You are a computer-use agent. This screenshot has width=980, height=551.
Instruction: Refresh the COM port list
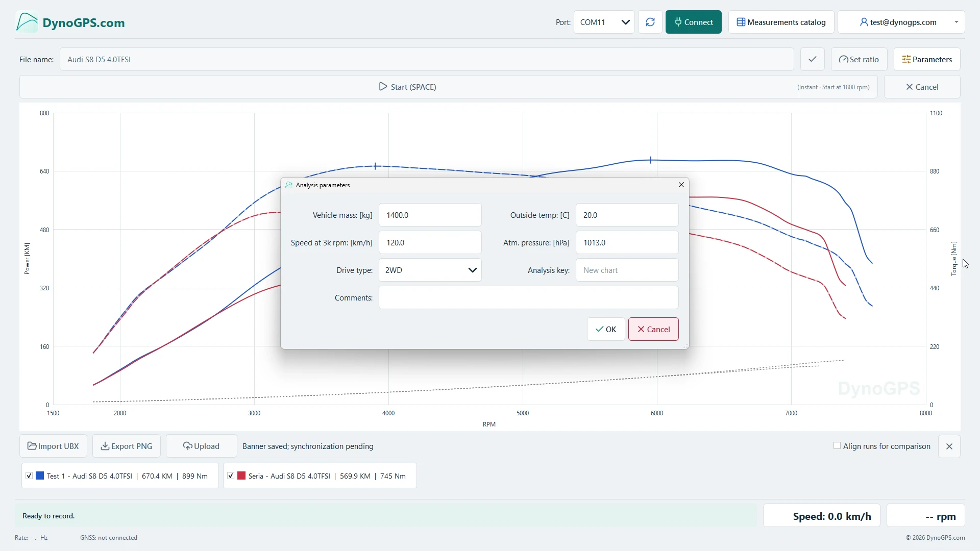[650, 22]
